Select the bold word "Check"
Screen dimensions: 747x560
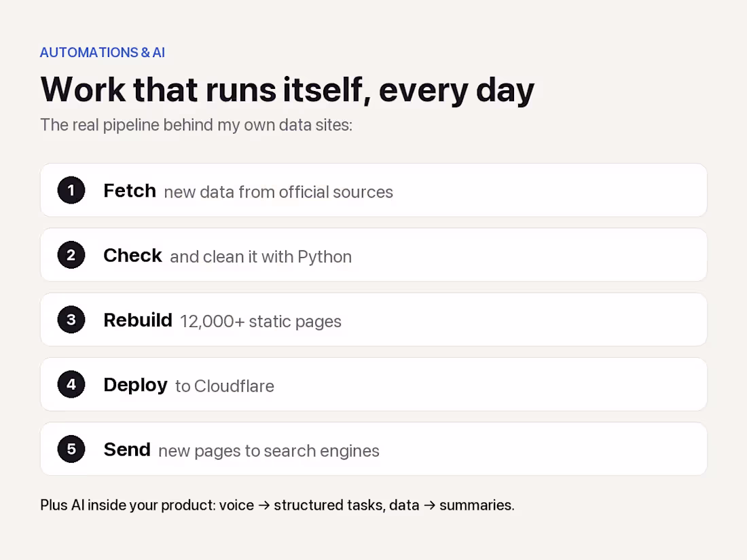[132, 256]
